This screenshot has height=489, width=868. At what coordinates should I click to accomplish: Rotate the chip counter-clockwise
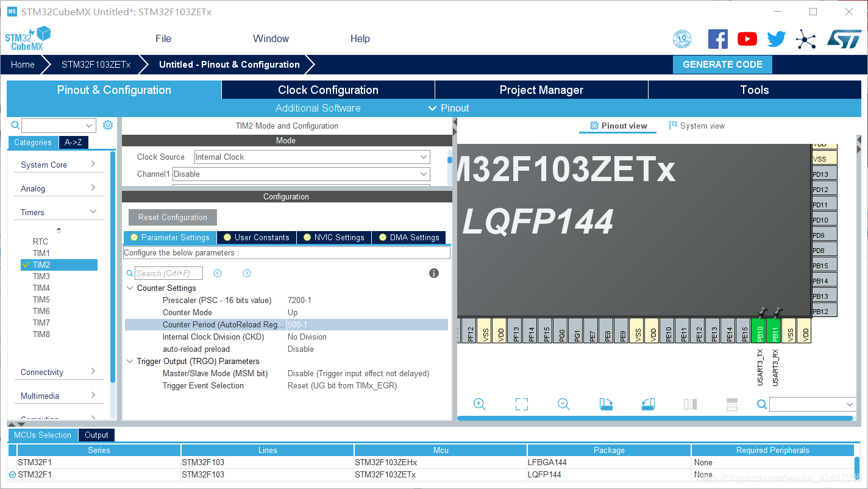[648, 404]
